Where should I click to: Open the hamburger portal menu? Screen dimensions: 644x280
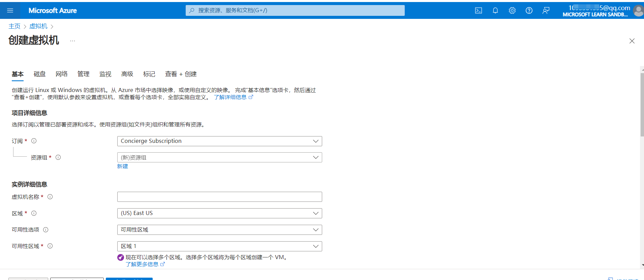click(10, 10)
